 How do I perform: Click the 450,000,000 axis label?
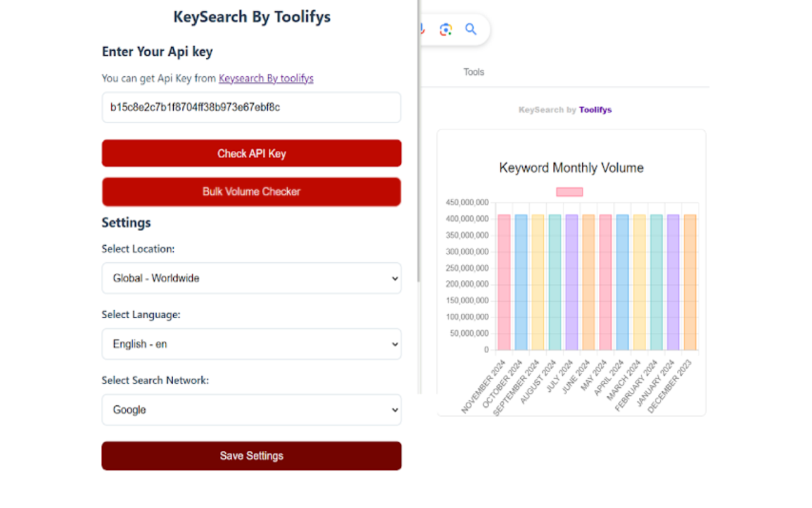468,203
